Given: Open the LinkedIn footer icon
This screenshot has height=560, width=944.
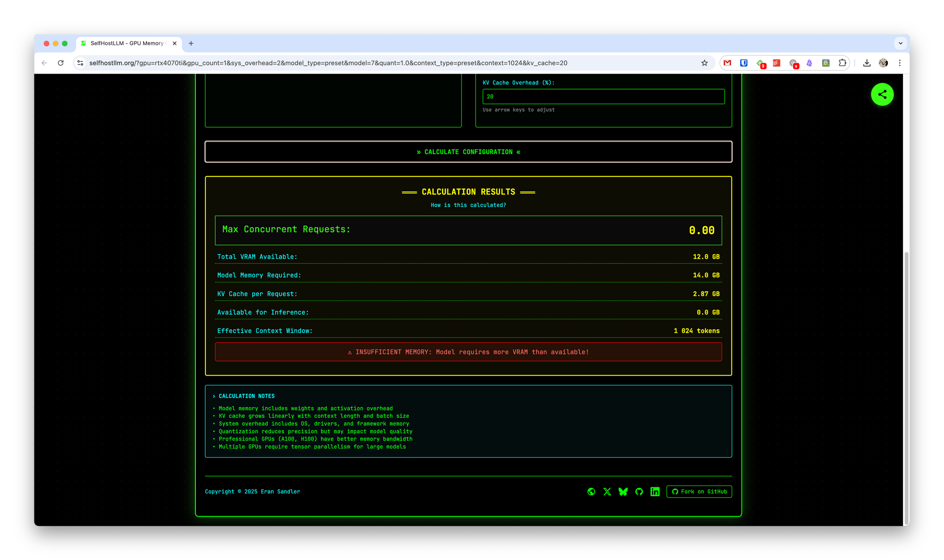Looking at the screenshot, I should 655,492.
